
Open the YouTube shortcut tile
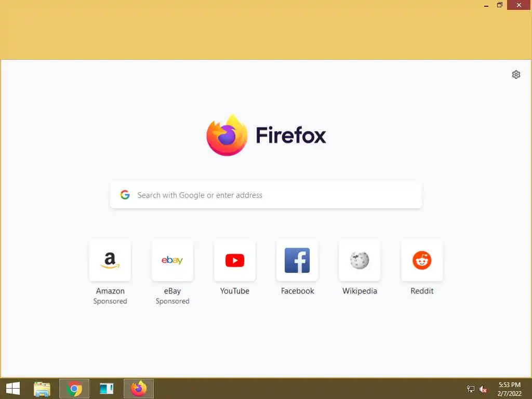235,261
